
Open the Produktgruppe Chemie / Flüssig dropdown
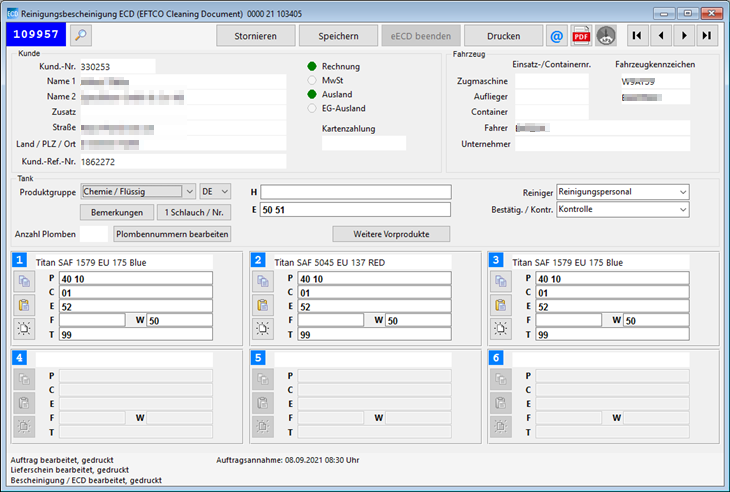tap(189, 191)
